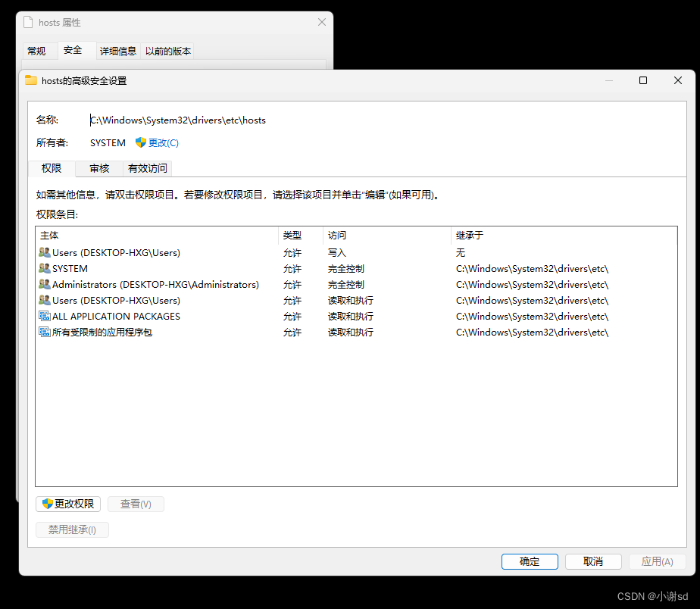Select the 权限 tab
The height and width of the screenshot is (609, 700).
[x=52, y=168]
